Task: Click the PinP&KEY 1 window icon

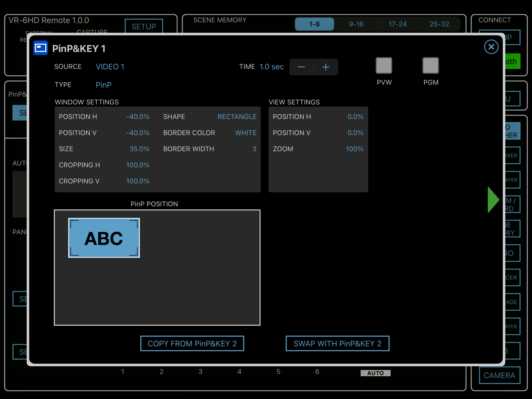Action: click(x=41, y=48)
